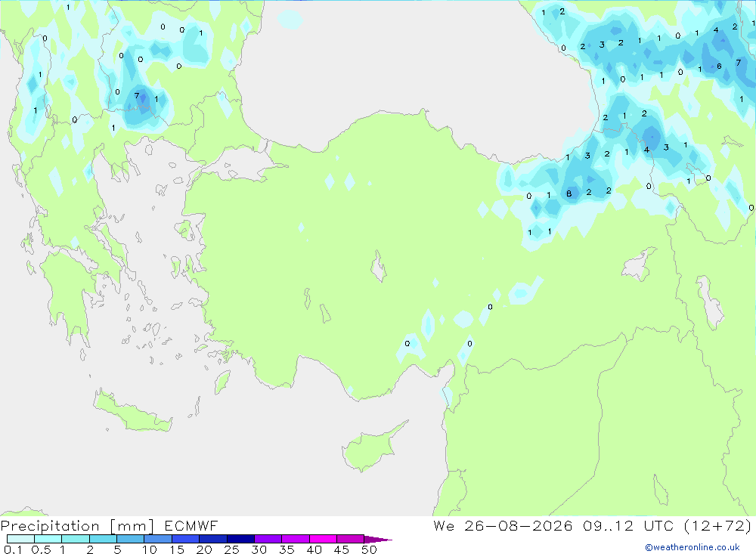Image resolution: width=756 pixels, height=554 pixels.
Task: Click the '7' precipitation value over Bulgaria
Action: (x=137, y=95)
